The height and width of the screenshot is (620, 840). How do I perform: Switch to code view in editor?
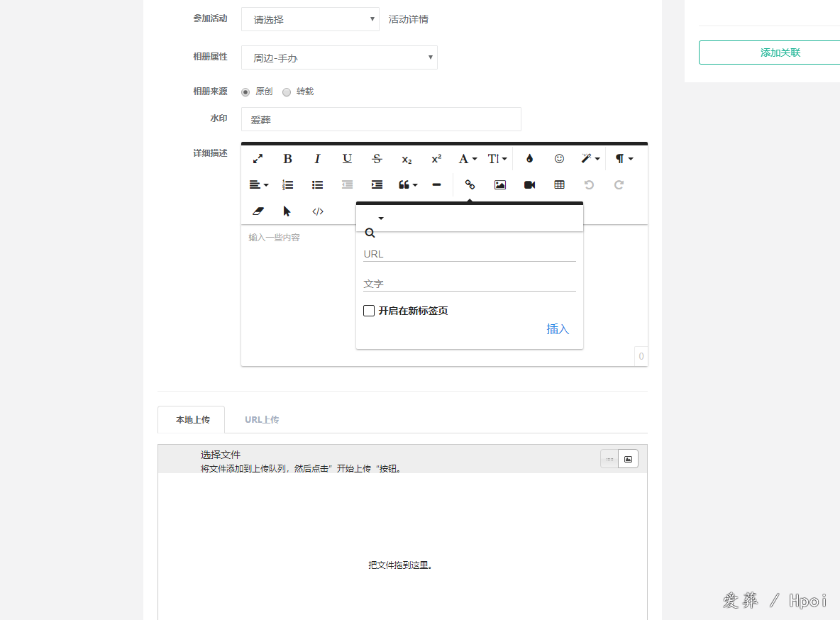[x=318, y=211]
